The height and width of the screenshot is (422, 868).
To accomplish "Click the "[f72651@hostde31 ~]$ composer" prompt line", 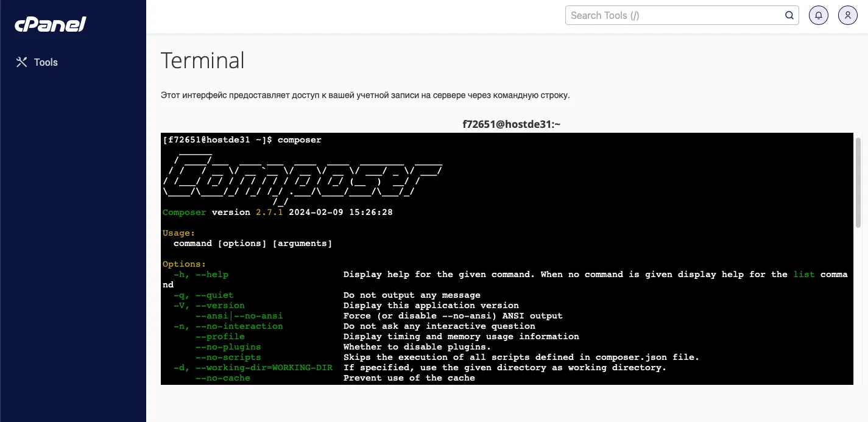I will (242, 140).
